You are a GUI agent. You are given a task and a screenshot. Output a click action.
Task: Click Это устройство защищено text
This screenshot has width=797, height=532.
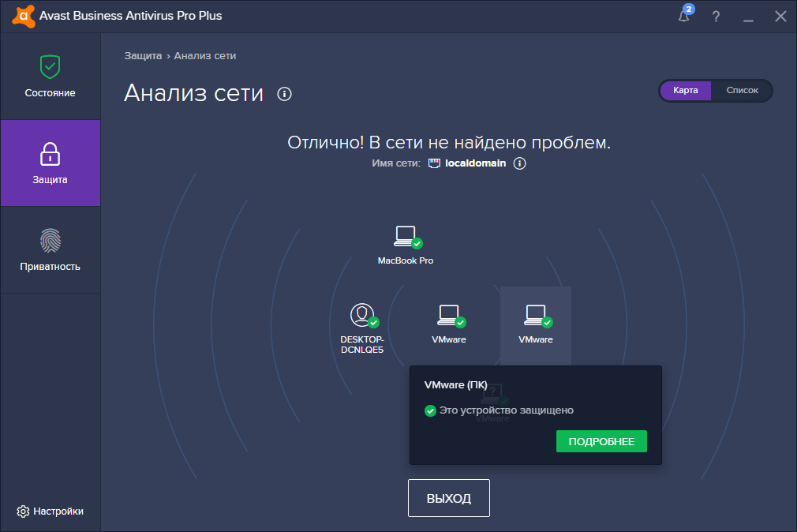coord(507,410)
